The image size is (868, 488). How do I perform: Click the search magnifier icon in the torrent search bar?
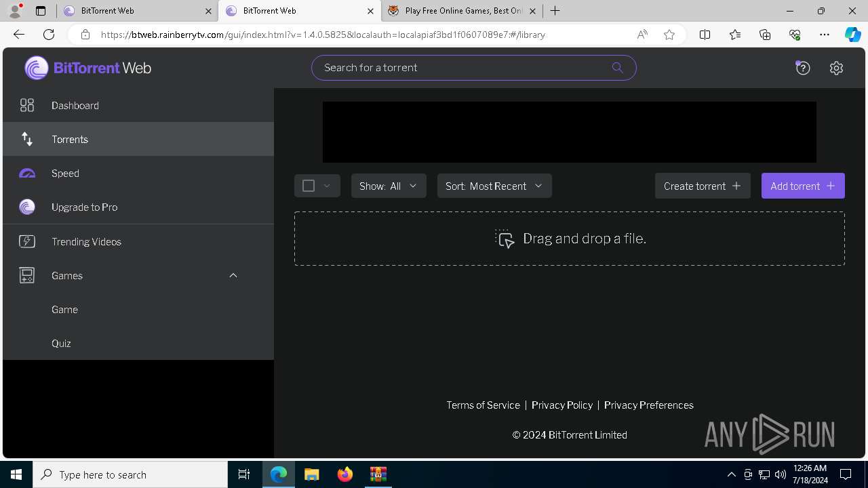[617, 68]
